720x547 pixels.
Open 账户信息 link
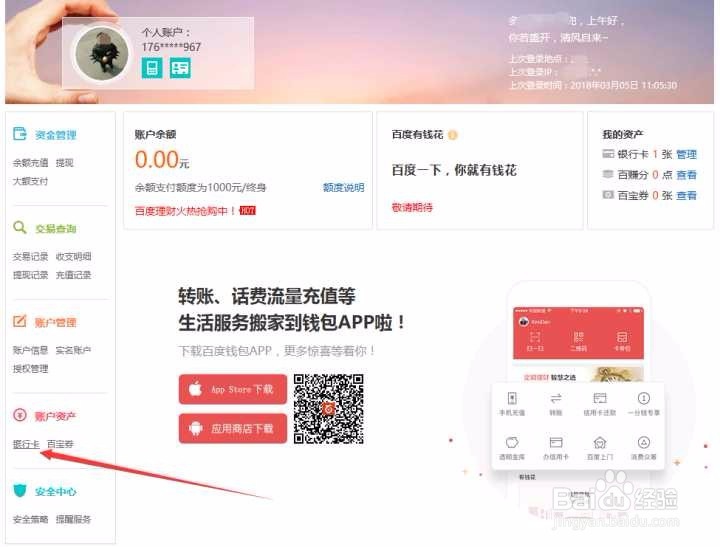click(30, 350)
